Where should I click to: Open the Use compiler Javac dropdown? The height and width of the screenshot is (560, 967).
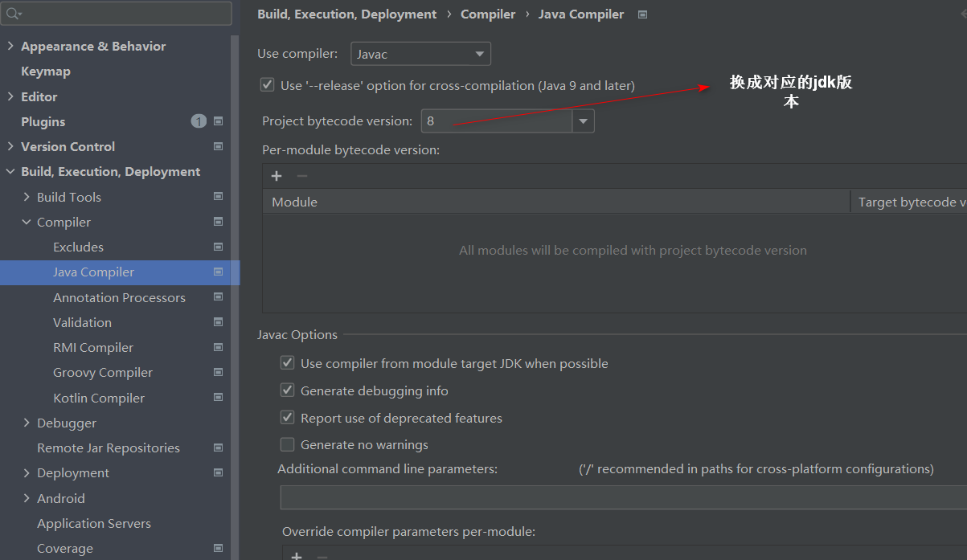[420, 55]
